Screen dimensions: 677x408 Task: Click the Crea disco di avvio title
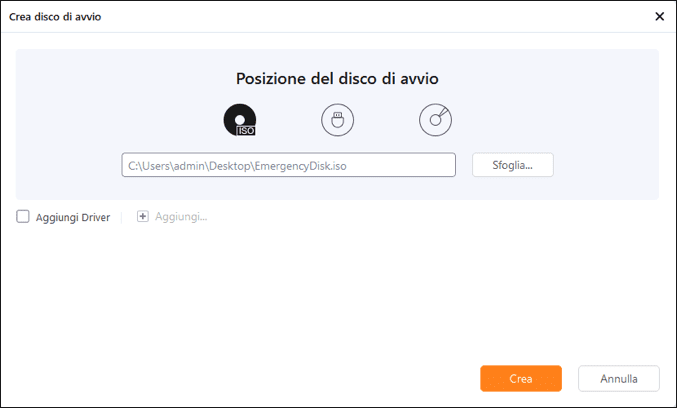(x=55, y=17)
